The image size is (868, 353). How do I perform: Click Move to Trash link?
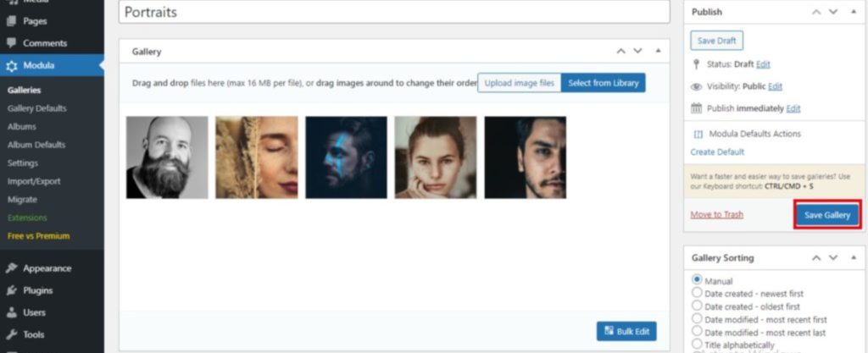[716, 215]
